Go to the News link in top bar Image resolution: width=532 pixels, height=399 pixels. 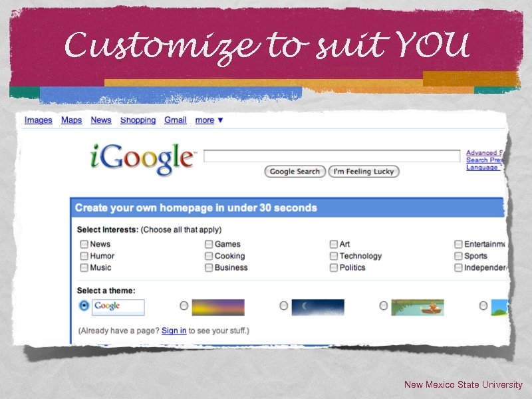coord(101,120)
